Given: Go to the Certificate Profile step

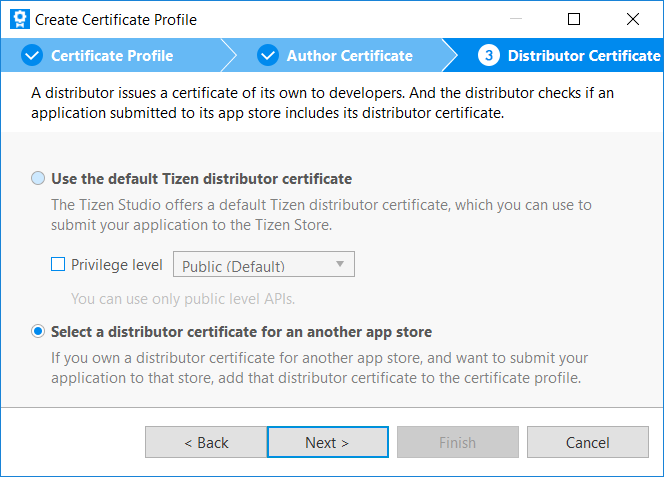Looking at the screenshot, I should pyautogui.click(x=112, y=56).
